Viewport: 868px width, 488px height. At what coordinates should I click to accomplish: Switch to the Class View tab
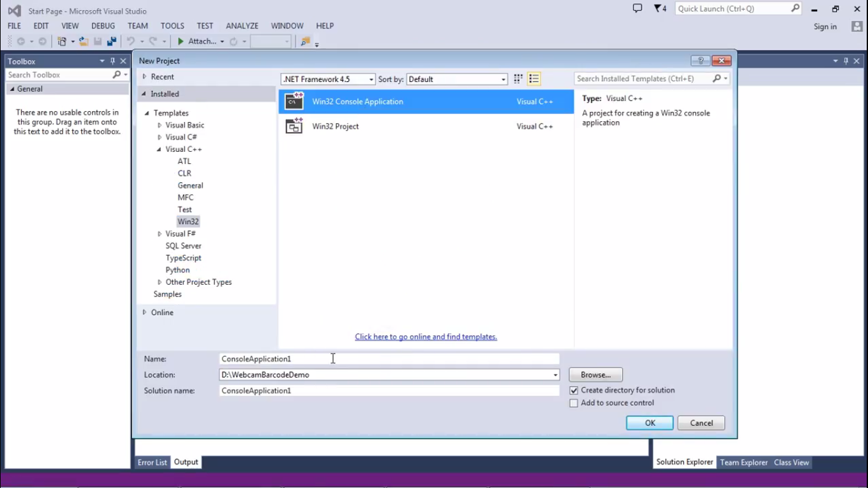[x=792, y=462]
